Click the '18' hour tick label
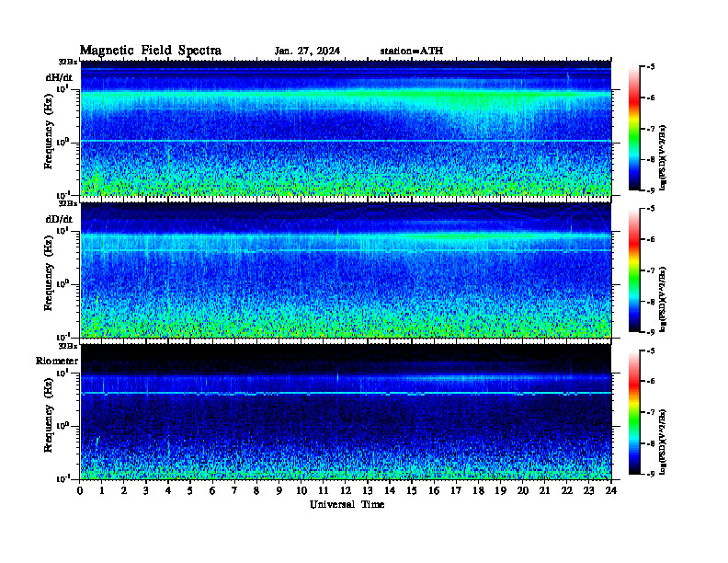728x563 pixels. point(478,491)
